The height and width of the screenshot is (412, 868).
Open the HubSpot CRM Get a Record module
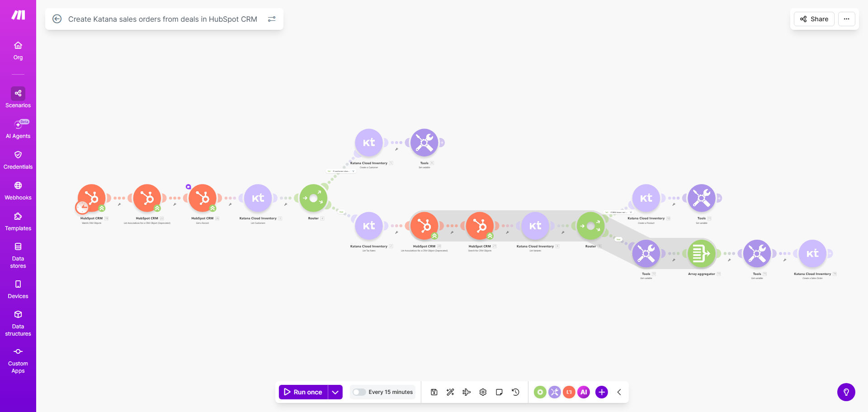pos(203,198)
